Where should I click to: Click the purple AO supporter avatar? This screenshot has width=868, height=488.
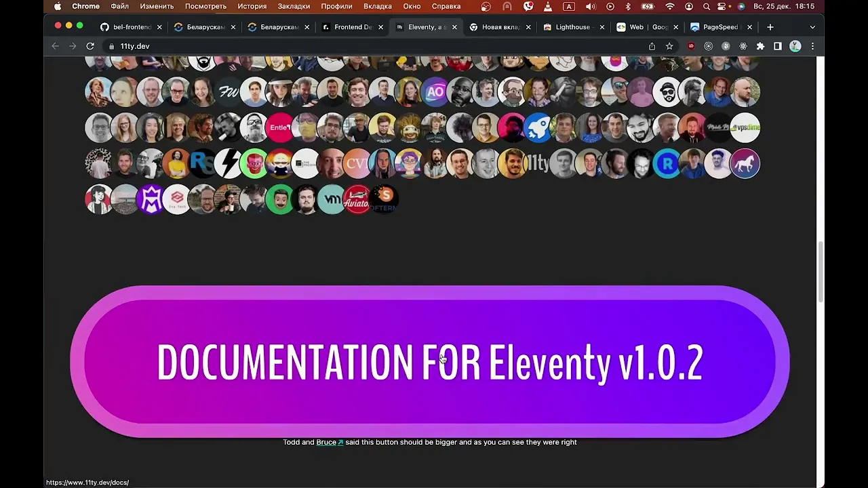tap(435, 92)
